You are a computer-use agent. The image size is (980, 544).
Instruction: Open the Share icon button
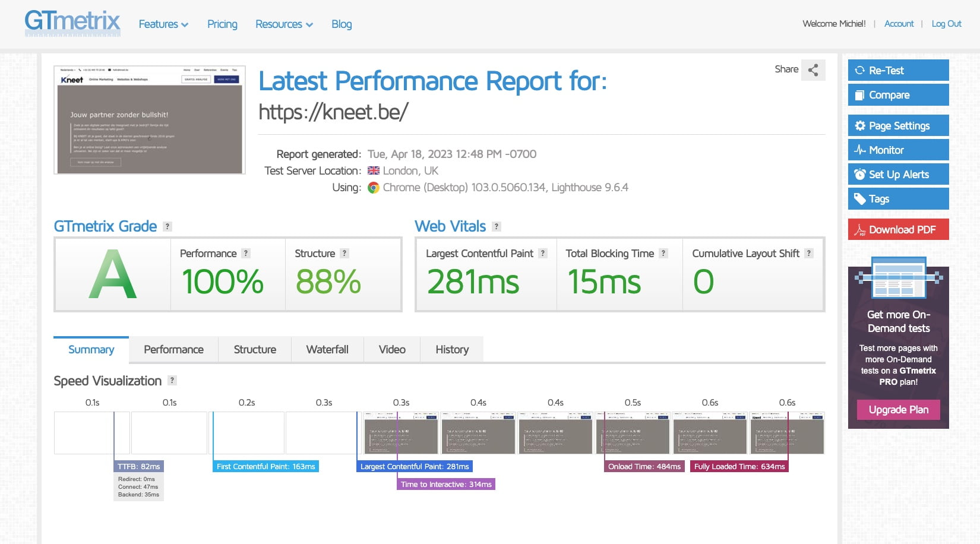click(813, 70)
